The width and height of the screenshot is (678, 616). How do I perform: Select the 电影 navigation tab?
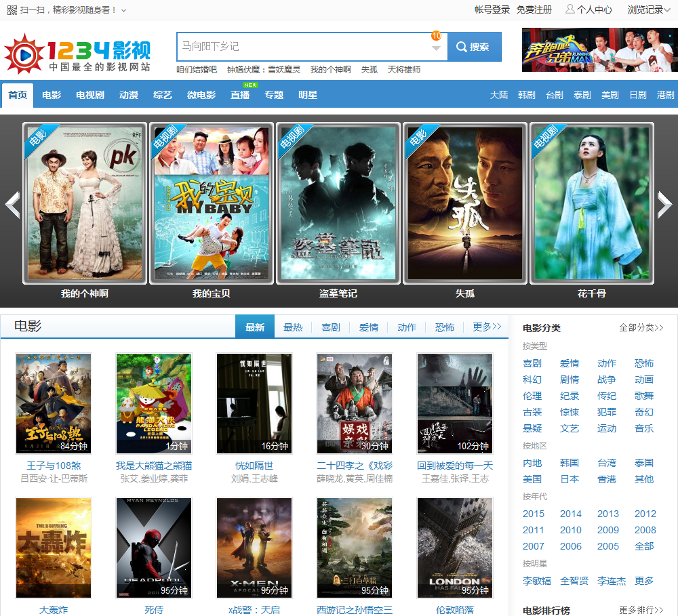[52, 95]
